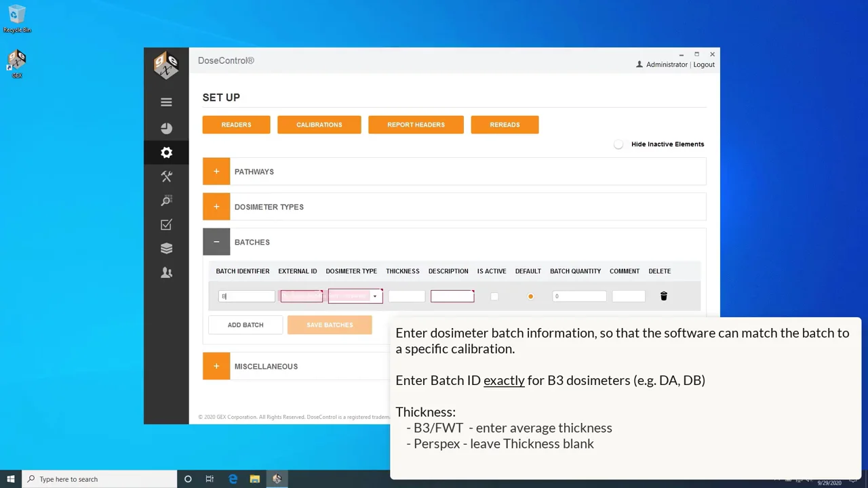
Task: Delete the batch row with trash icon
Action: click(x=664, y=296)
